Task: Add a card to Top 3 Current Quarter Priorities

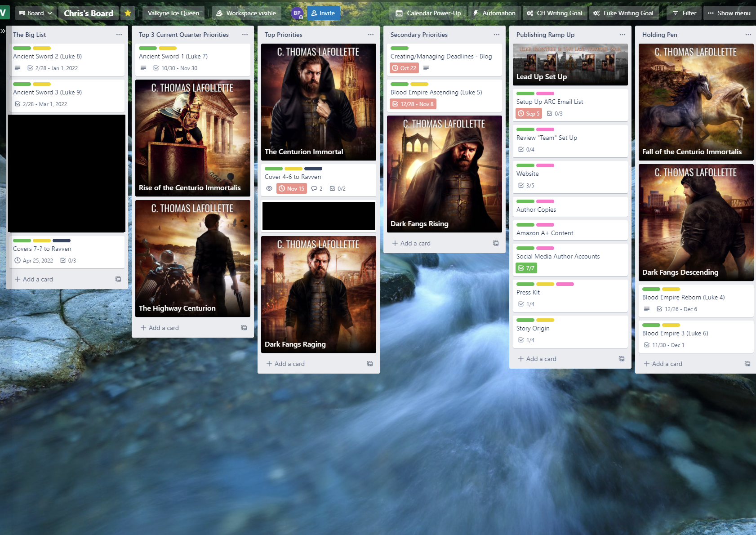Action: click(x=160, y=328)
